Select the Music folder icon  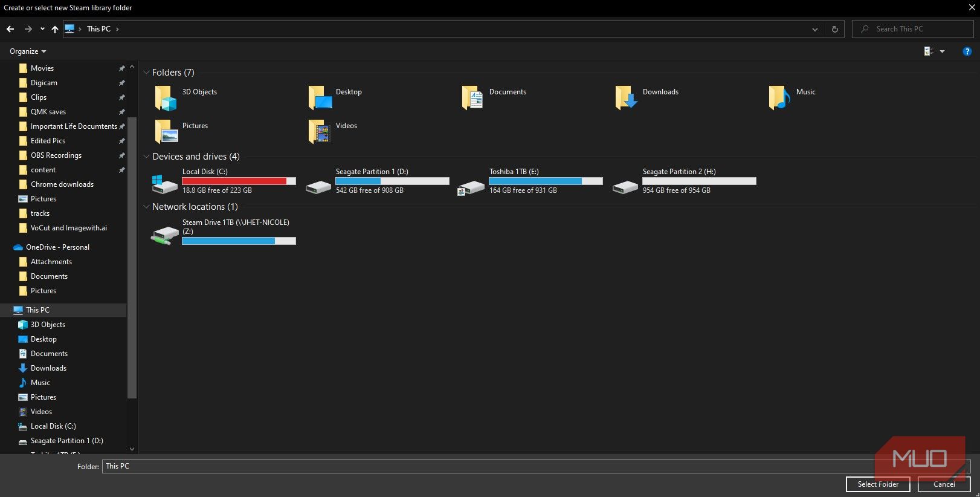[x=779, y=97]
